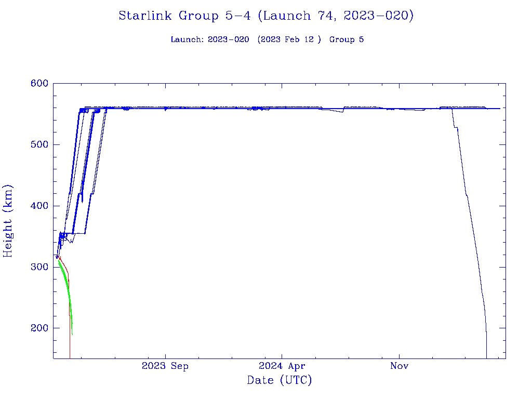
Task: Click the subtitle "Launch: 2023-020 (2023 Feb 12 ) Group 5"
Action: [267, 39]
